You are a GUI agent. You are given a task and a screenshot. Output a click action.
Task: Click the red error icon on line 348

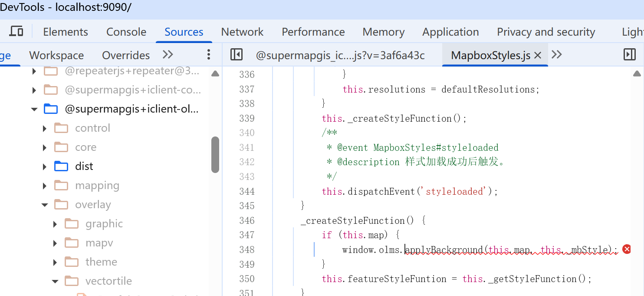coord(627,249)
